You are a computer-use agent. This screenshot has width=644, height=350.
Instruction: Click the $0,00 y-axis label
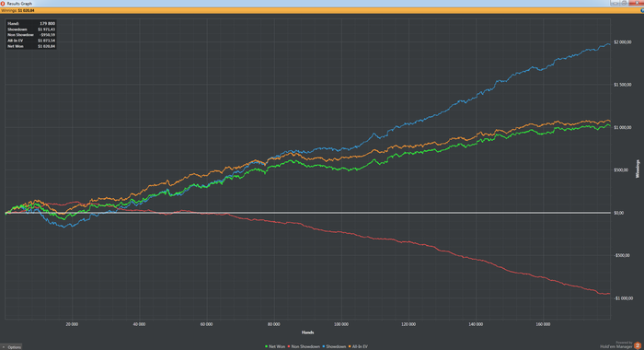point(619,213)
